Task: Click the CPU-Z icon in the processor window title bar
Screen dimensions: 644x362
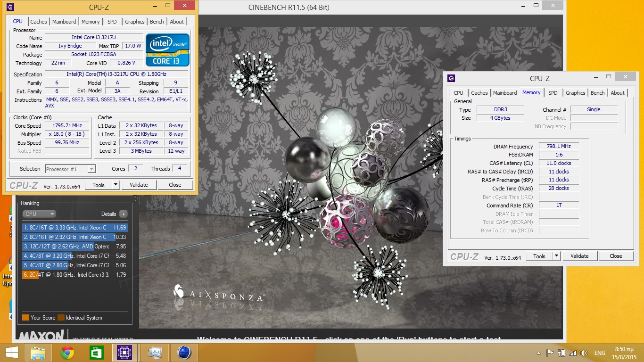Action: [x=10, y=7]
